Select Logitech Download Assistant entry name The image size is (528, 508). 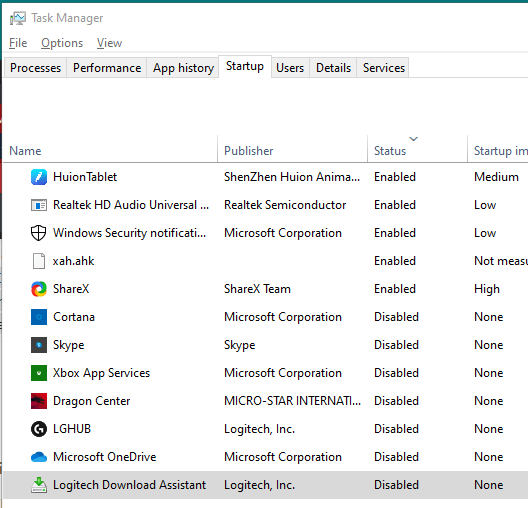tap(129, 485)
